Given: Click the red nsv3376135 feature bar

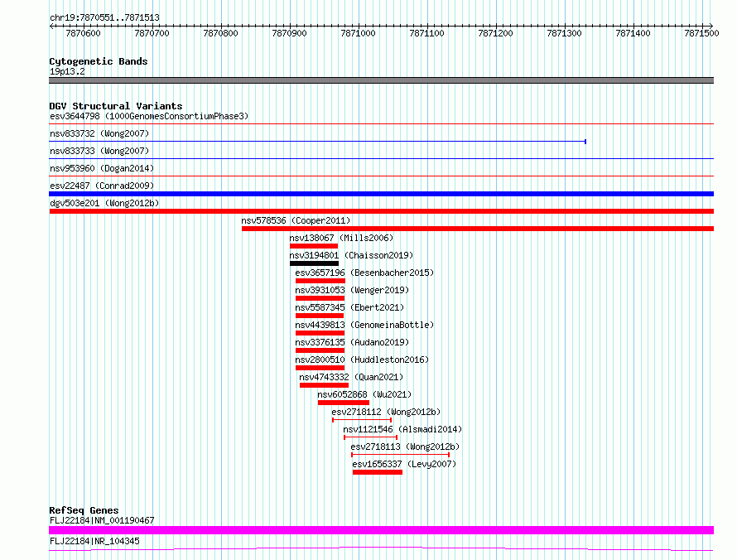Looking at the screenshot, I should coord(320,350).
